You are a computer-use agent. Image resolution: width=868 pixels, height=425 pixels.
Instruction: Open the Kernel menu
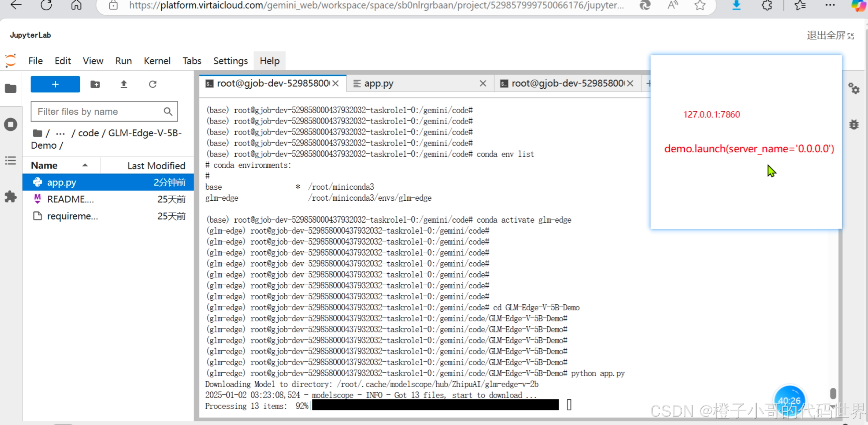click(x=157, y=61)
